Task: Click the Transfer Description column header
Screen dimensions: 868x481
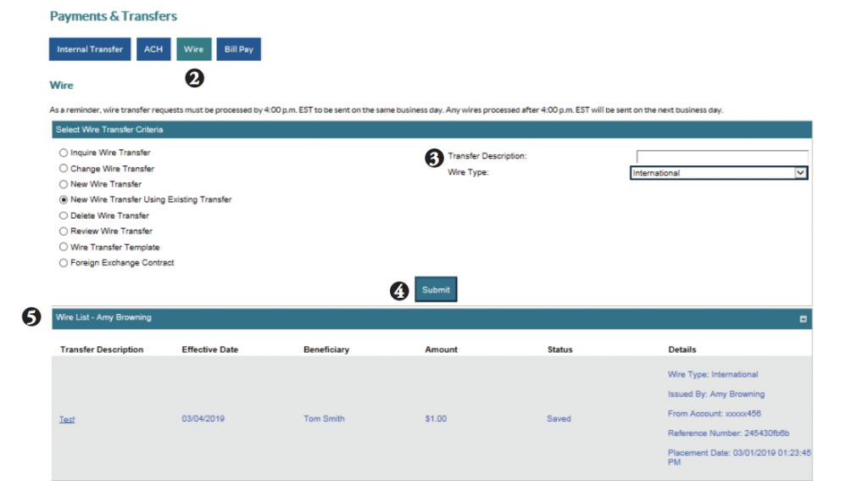Action: (x=102, y=350)
